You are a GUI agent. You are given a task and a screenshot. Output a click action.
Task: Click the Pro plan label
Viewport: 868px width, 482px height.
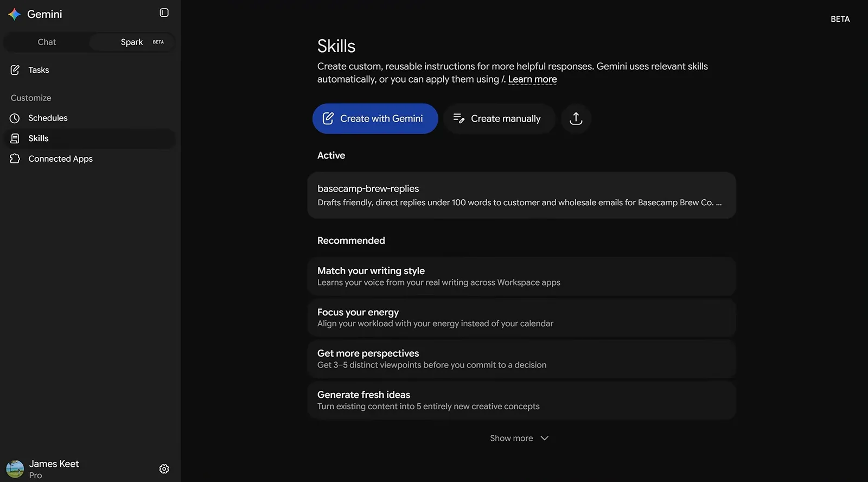click(x=35, y=475)
